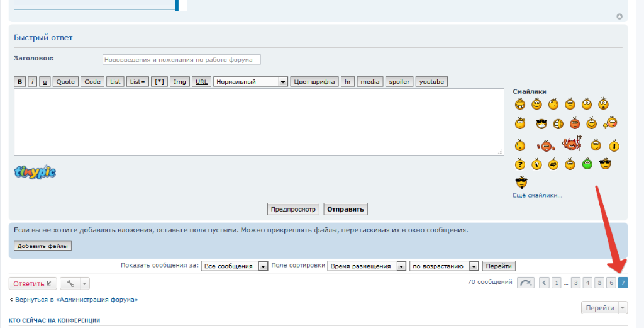Open the Цвет шрифта font color picker
The width and height of the screenshot is (644, 328).
pyautogui.click(x=314, y=82)
